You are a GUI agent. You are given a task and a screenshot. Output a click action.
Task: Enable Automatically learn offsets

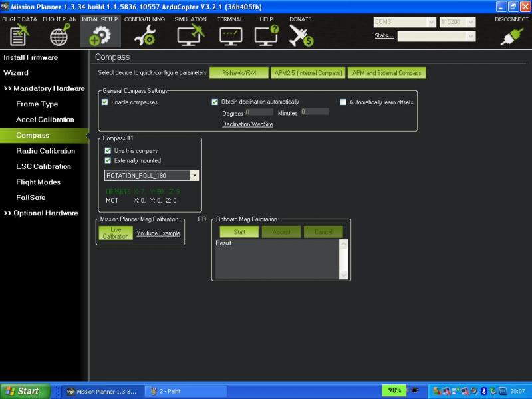tap(343, 102)
